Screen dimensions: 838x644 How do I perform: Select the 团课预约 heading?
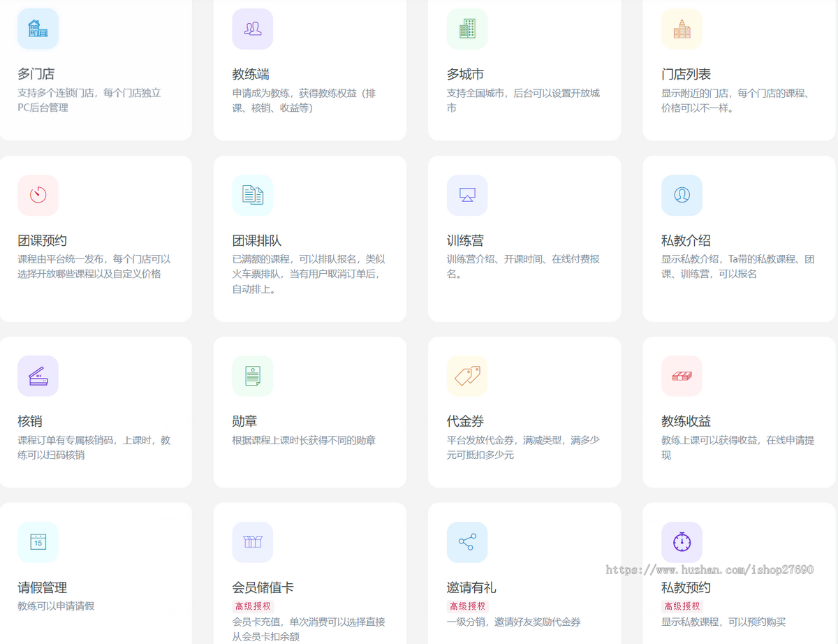point(43,241)
